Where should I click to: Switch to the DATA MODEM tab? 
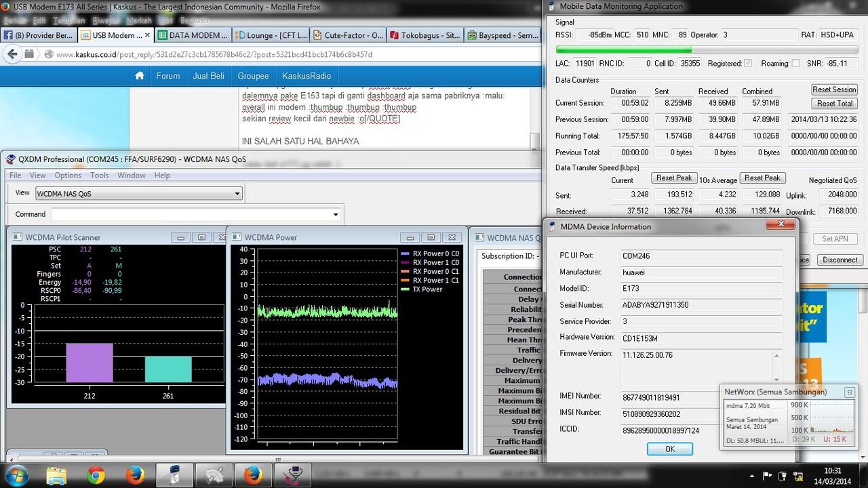(192, 35)
